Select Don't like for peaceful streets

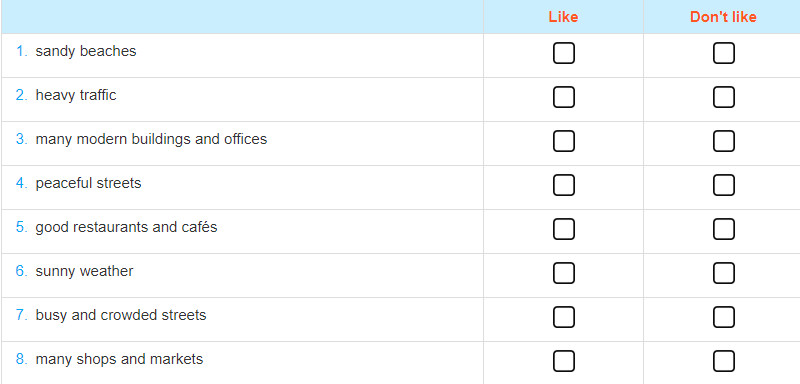point(723,185)
